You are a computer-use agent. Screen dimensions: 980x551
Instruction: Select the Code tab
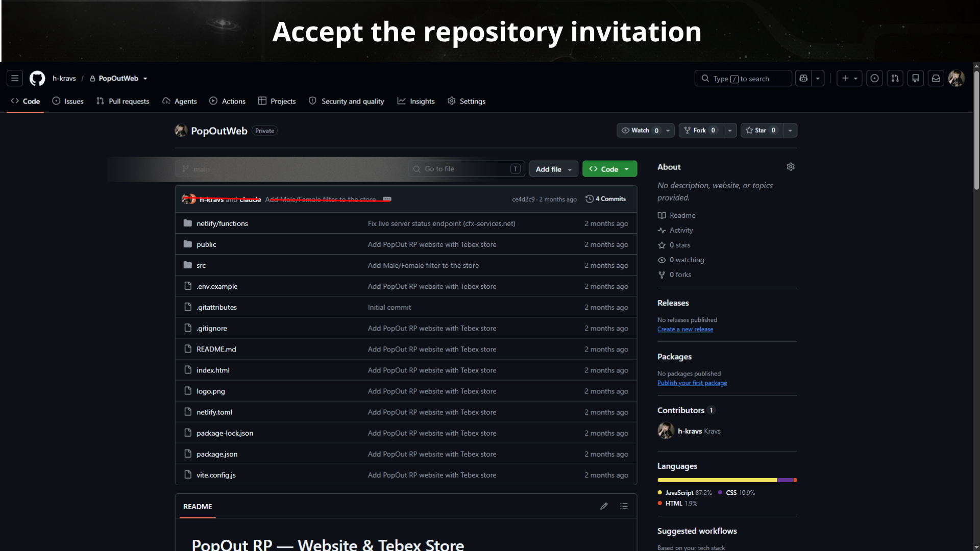pyautogui.click(x=26, y=101)
